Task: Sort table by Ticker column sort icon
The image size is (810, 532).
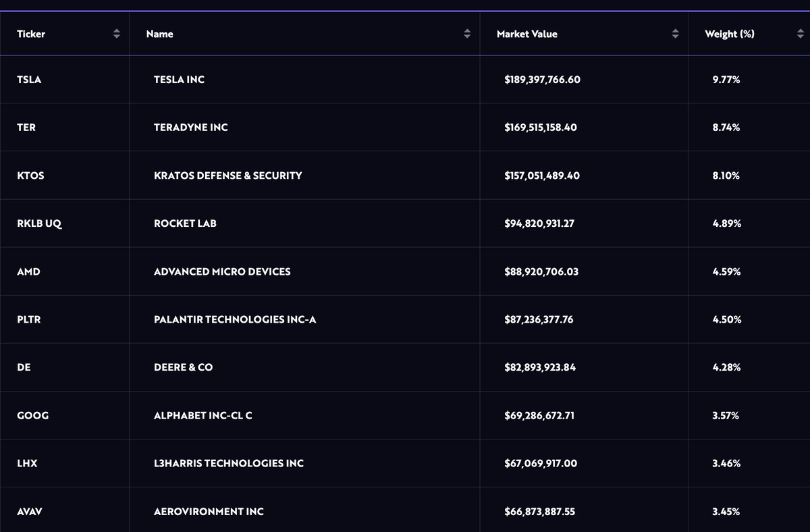Action: point(117,34)
